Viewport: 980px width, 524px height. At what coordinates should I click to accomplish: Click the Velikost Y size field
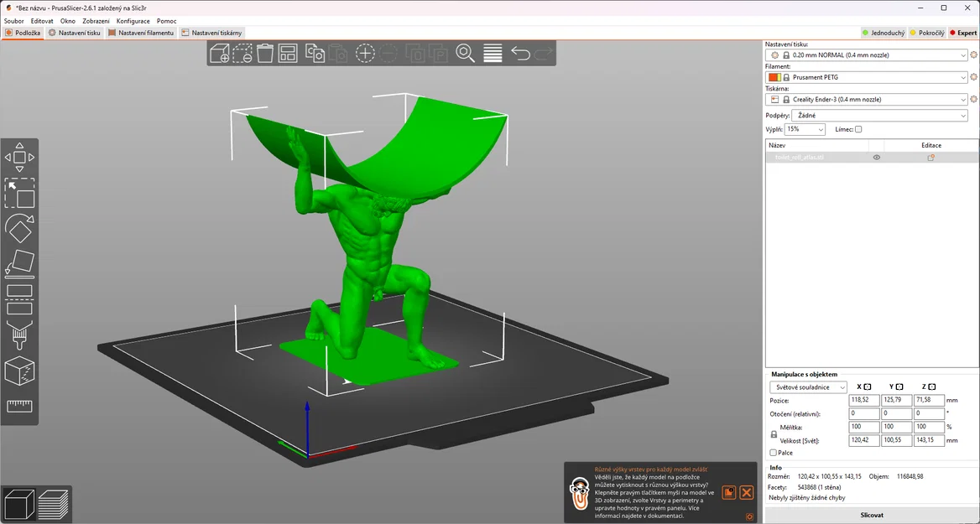[x=896, y=440]
